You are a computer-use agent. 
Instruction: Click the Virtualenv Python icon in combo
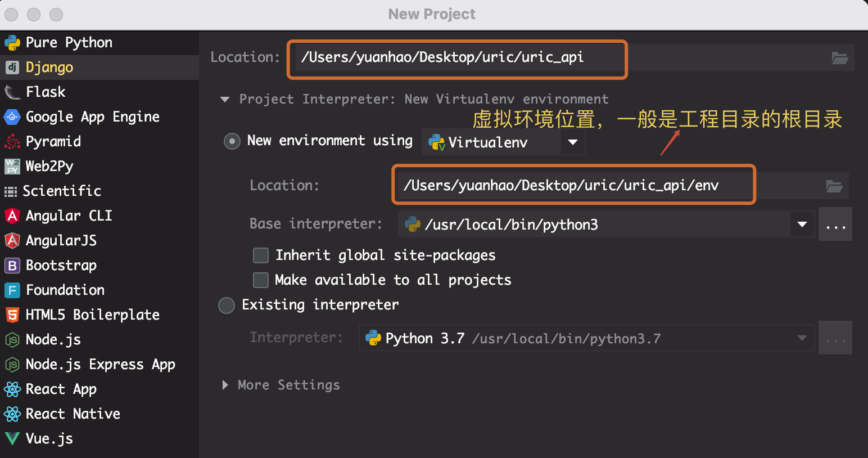(437, 142)
